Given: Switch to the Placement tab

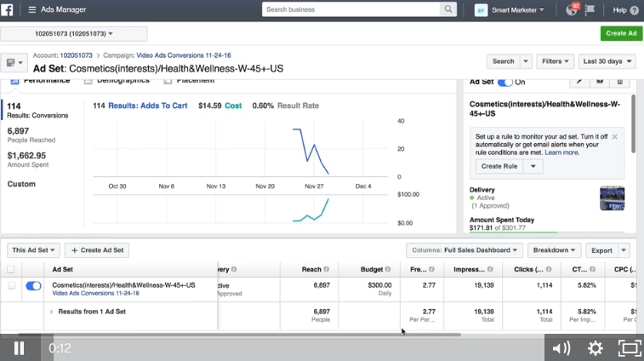Looking at the screenshot, I should click(x=190, y=81).
